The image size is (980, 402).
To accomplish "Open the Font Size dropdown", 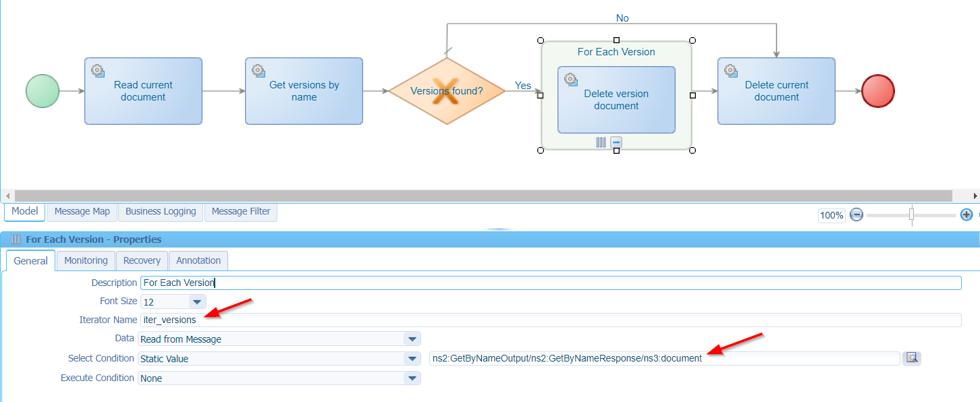I will (x=196, y=301).
